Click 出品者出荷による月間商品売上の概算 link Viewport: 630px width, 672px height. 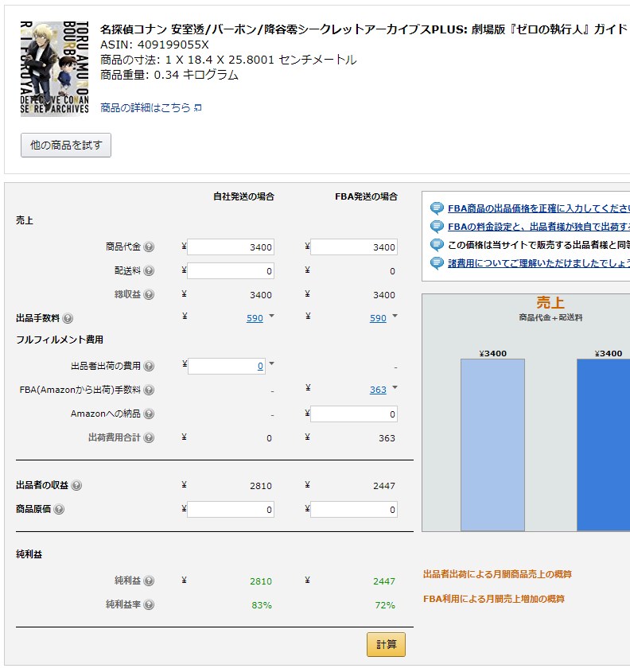pyautogui.click(x=497, y=574)
